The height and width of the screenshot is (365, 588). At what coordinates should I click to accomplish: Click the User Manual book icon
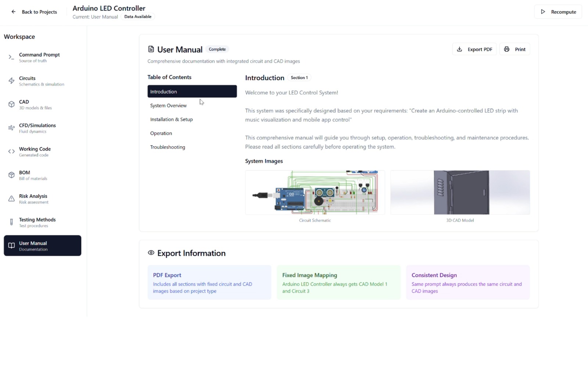(11, 246)
